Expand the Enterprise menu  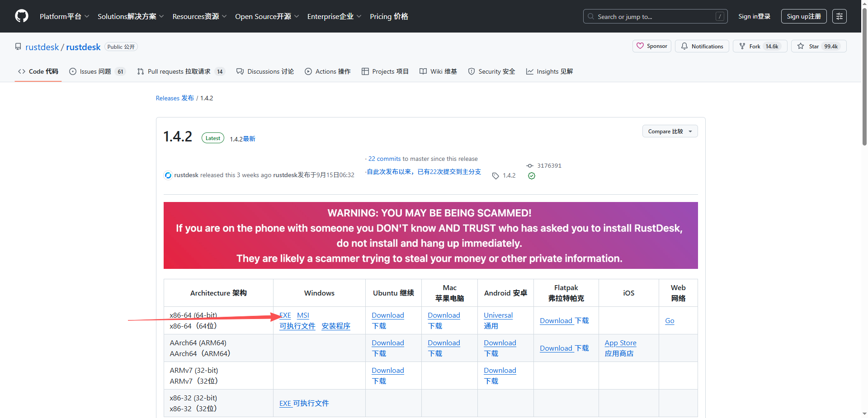pyautogui.click(x=334, y=16)
